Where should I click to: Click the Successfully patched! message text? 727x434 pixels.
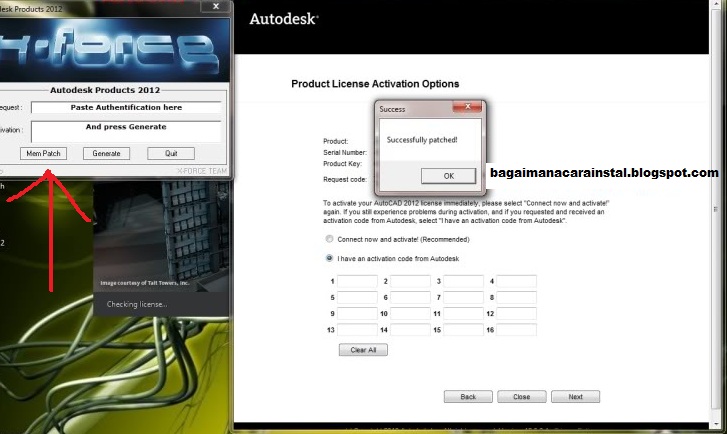pos(422,140)
